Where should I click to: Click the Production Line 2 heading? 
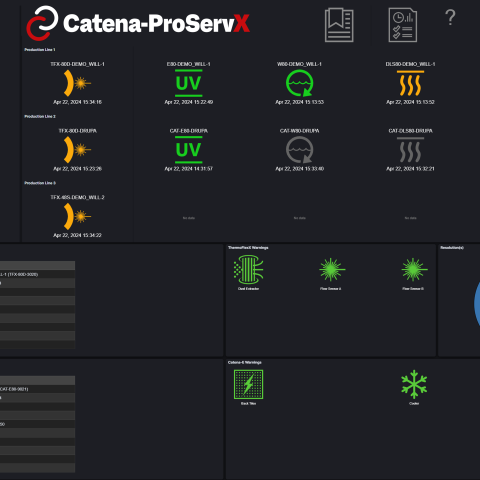pos(40,116)
